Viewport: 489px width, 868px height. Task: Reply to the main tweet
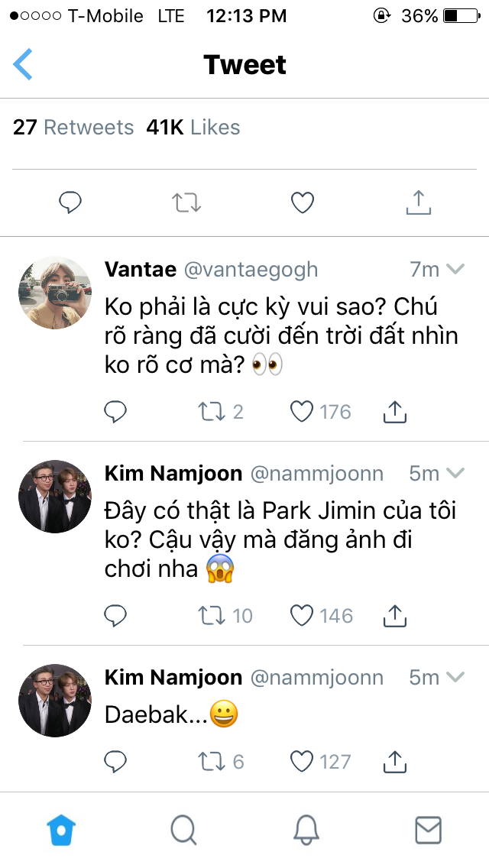pos(70,202)
